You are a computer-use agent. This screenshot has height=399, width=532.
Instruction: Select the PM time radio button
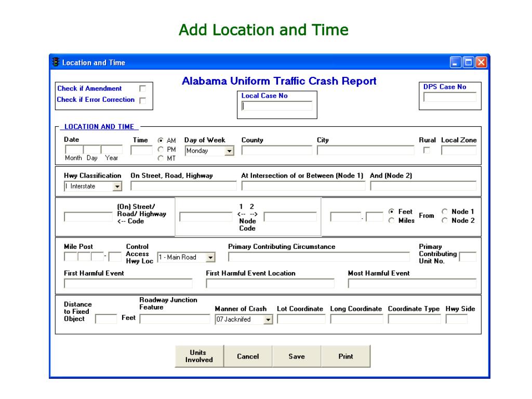click(x=161, y=149)
